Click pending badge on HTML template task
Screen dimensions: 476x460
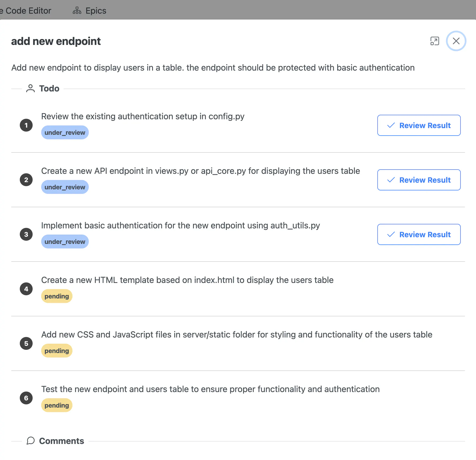click(x=57, y=296)
